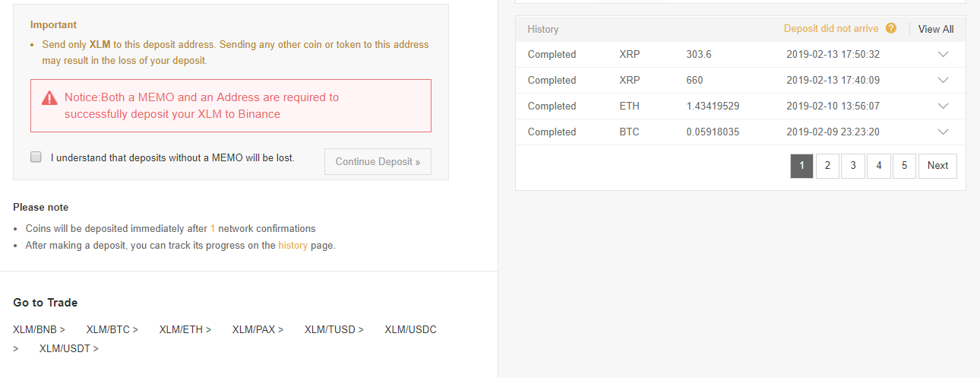Open history page 5

click(904, 166)
